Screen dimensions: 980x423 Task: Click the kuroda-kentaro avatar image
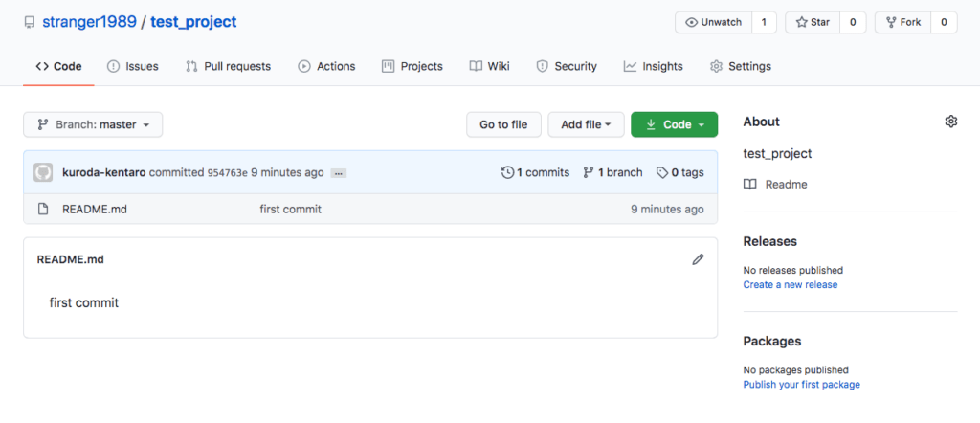(43, 172)
